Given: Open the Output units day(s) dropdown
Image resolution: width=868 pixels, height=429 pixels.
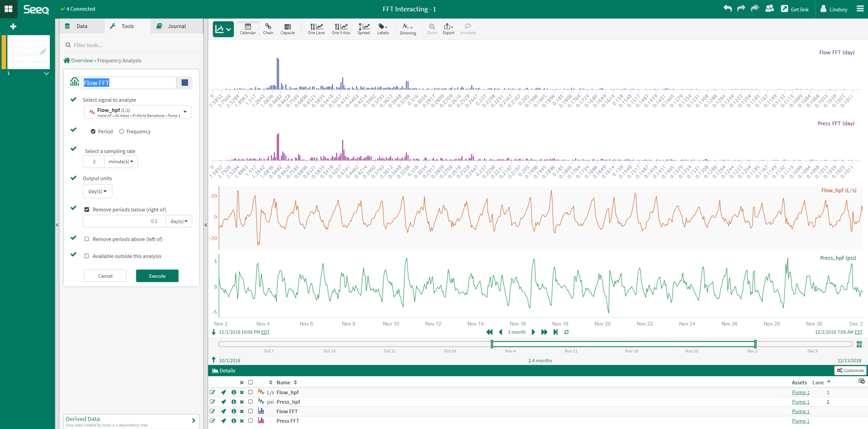Looking at the screenshot, I should [x=97, y=191].
